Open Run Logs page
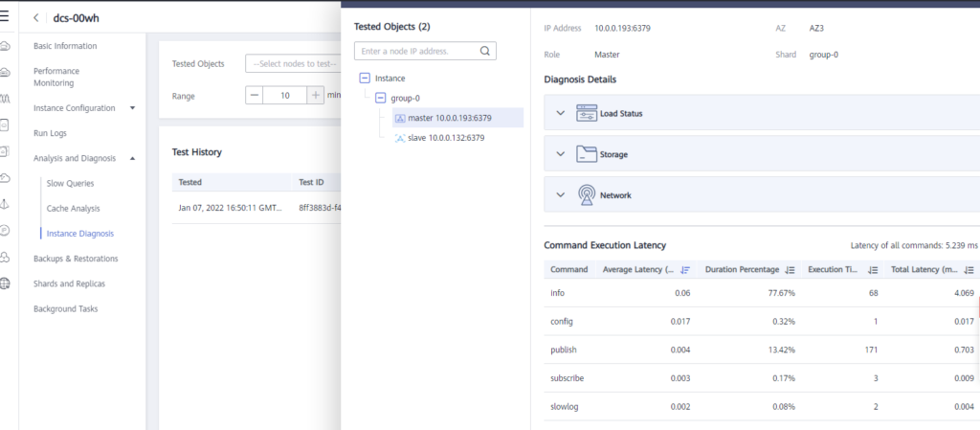The image size is (980, 430). pos(50,133)
